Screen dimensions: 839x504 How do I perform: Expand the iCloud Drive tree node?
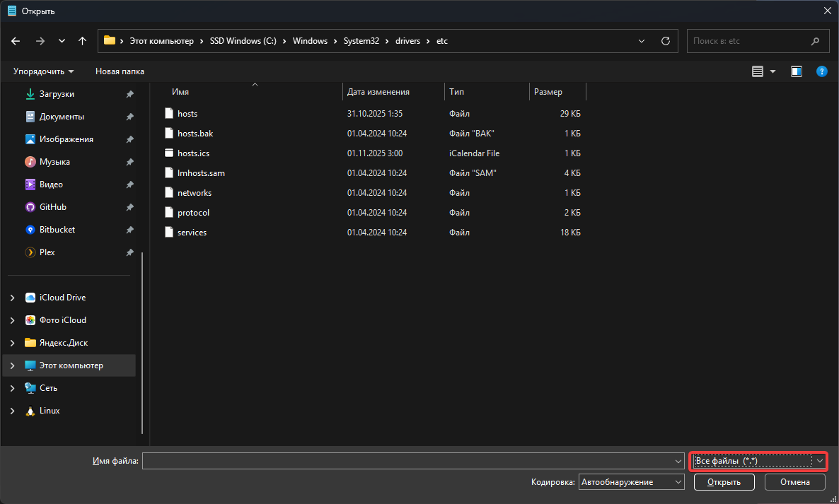click(x=12, y=298)
